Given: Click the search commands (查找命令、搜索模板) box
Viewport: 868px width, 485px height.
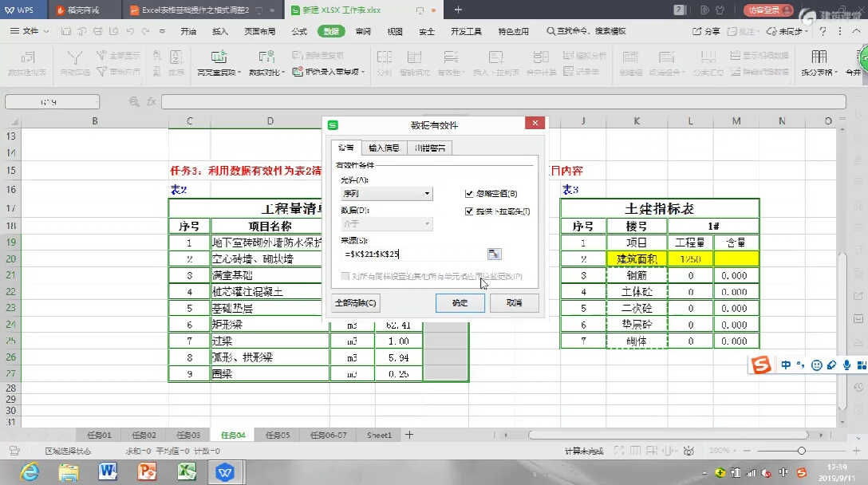Looking at the screenshot, I should (586, 32).
